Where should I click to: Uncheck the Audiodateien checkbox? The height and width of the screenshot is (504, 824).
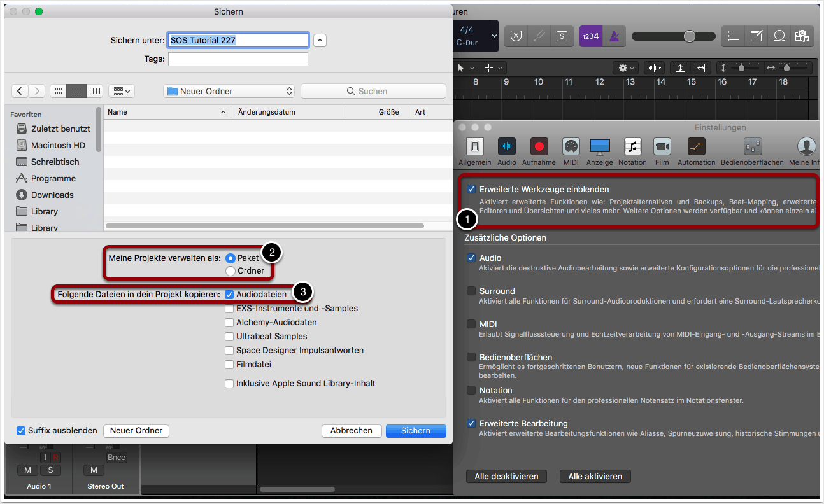229,295
